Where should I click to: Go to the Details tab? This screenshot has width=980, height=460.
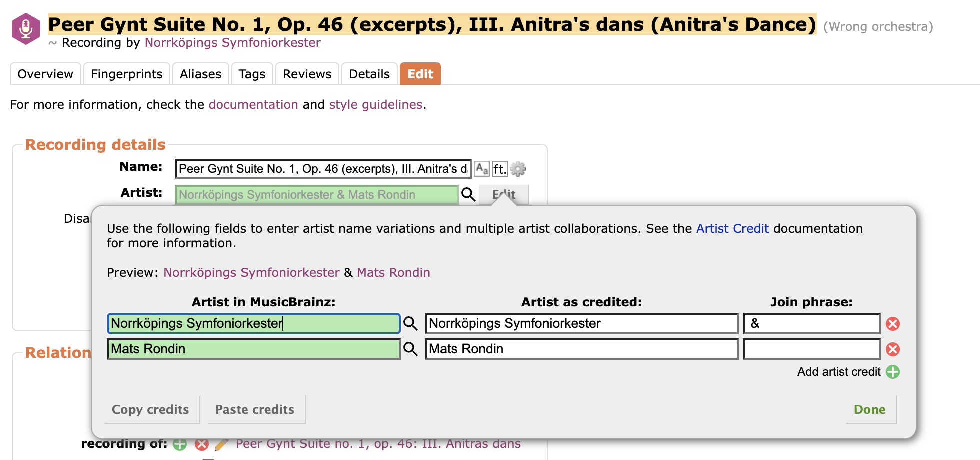369,74
